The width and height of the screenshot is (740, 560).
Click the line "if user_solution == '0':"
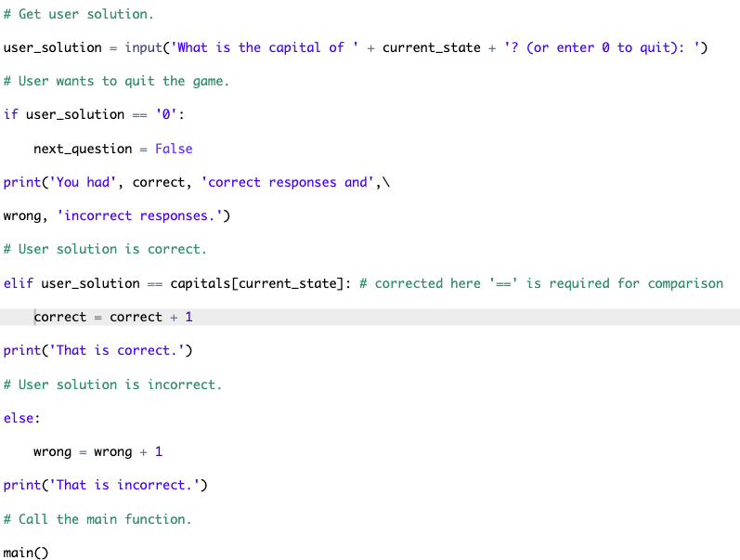click(94, 115)
